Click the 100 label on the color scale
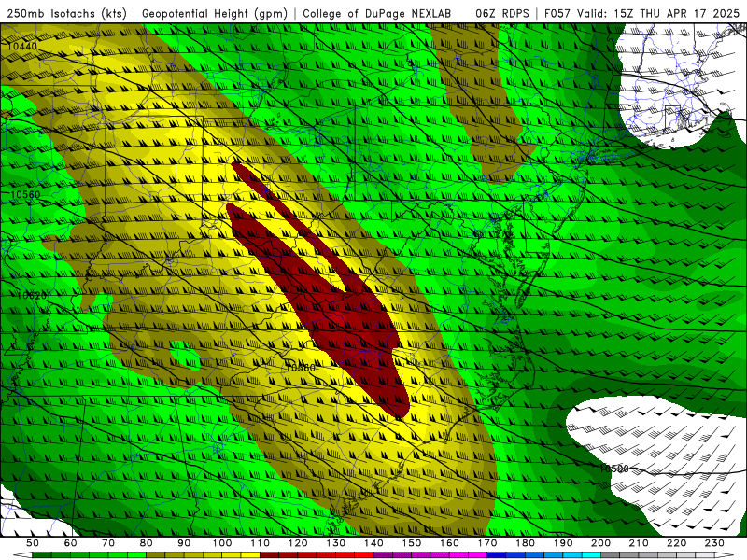Image resolution: width=747 pixels, height=560 pixels. click(222, 543)
